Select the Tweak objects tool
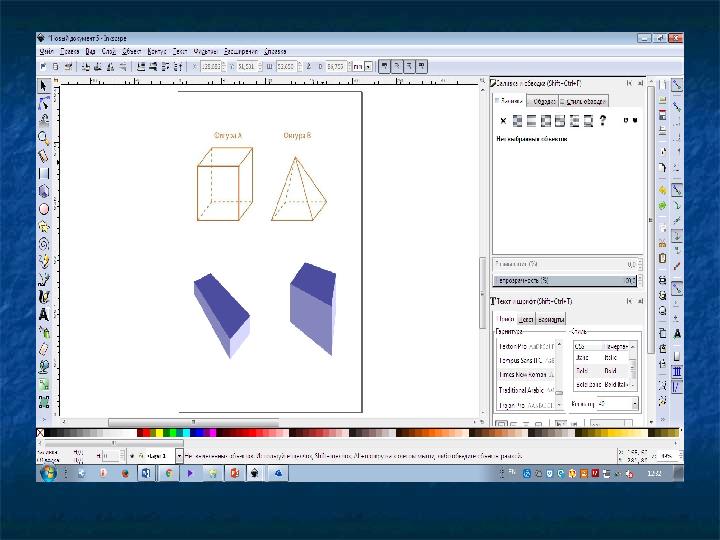The height and width of the screenshot is (540, 720). [44, 121]
